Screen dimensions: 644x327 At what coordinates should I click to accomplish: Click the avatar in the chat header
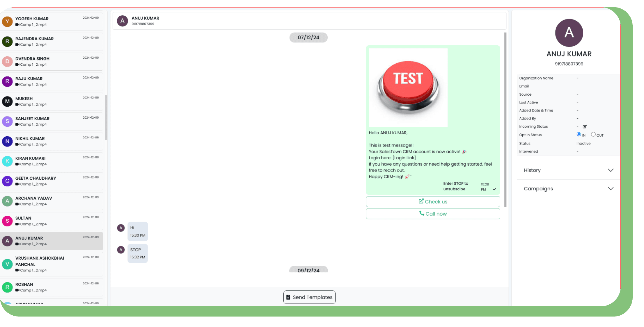click(122, 21)
